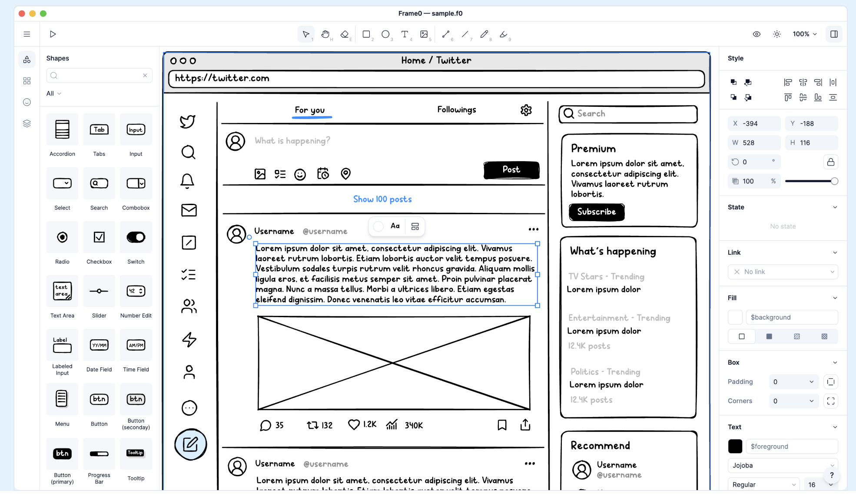856x504 pixels.
Task: Click the fill color swatch
Action: pos(735,317)
